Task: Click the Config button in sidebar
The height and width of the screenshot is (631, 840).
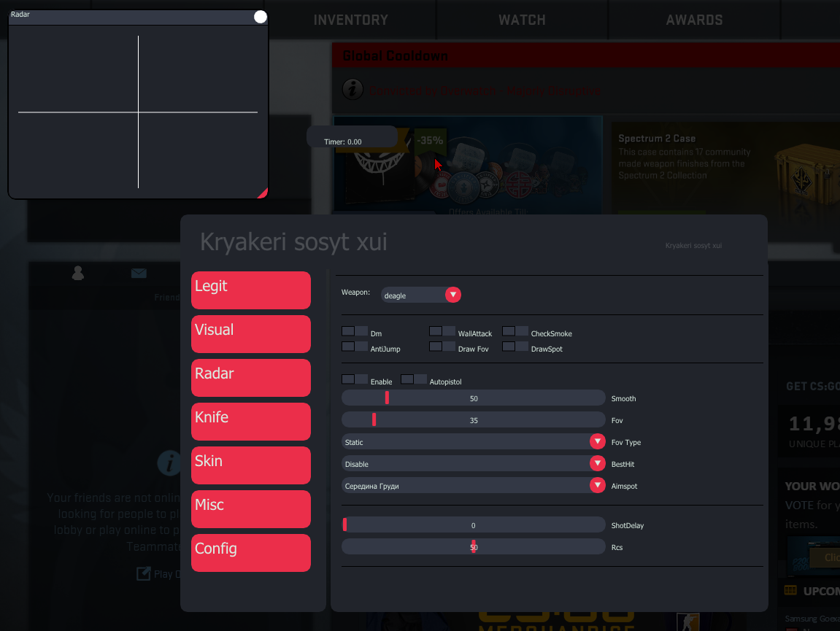Action: [250, 553]
